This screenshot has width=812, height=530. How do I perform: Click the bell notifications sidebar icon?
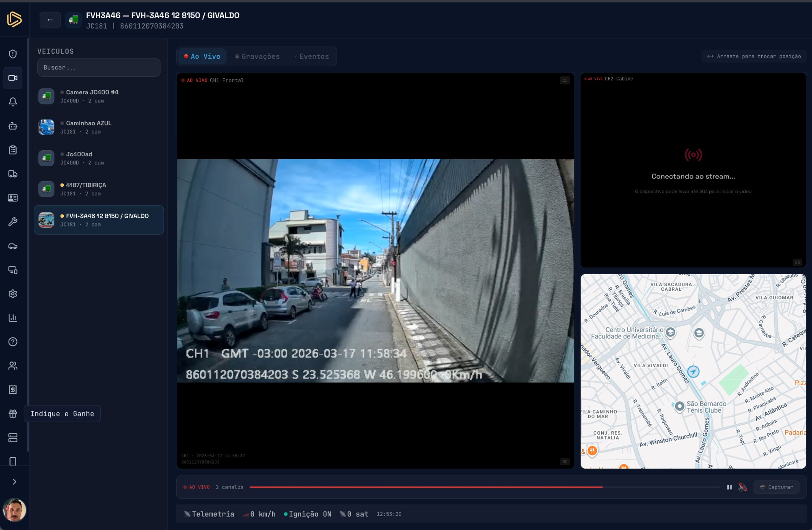13,102
